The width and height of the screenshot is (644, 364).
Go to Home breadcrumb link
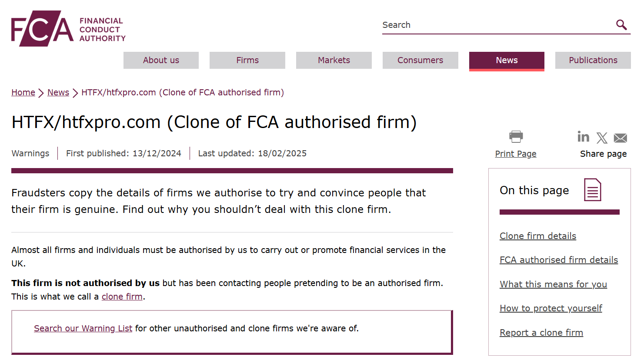pos(23,92)
